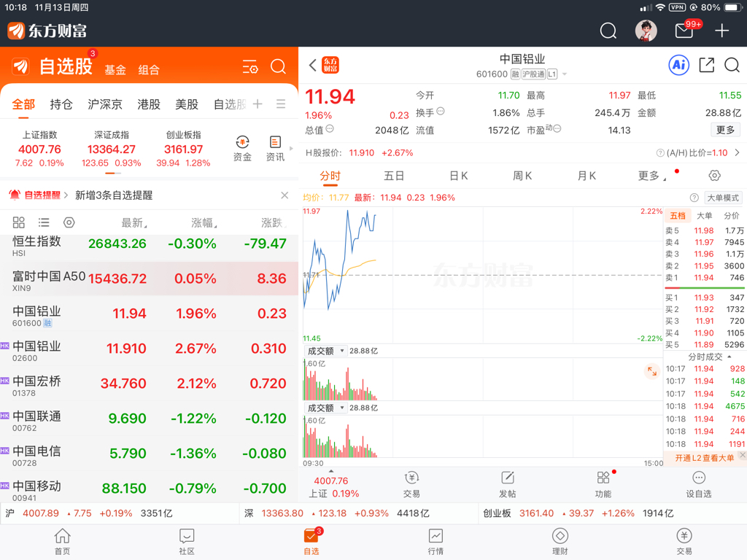Open the search icon in top header
747x560 pixels.
click(608, 31)
